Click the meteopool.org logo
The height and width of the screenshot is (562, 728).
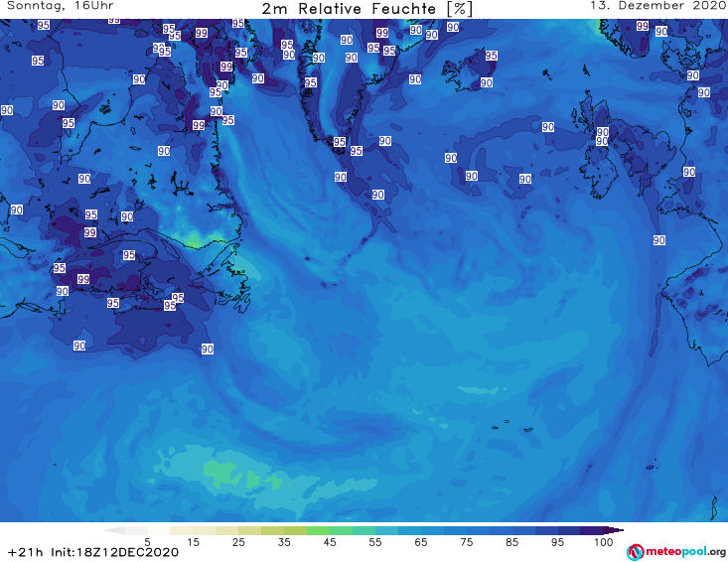[675, 552]
